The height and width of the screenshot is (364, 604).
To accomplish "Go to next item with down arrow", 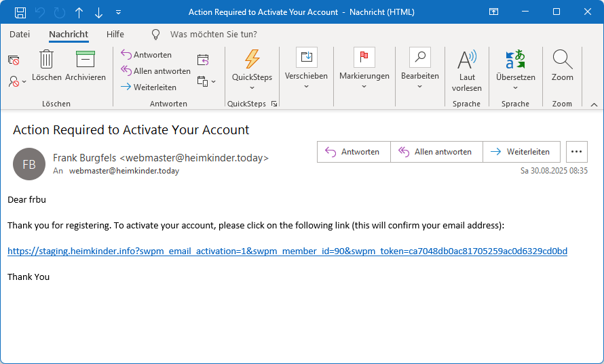I will tap(99, 12).
